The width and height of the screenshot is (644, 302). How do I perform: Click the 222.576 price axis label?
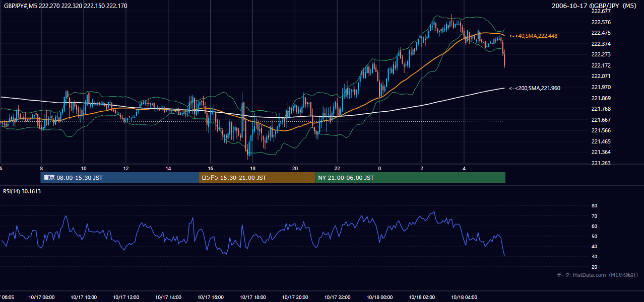[x=601, y=22]
